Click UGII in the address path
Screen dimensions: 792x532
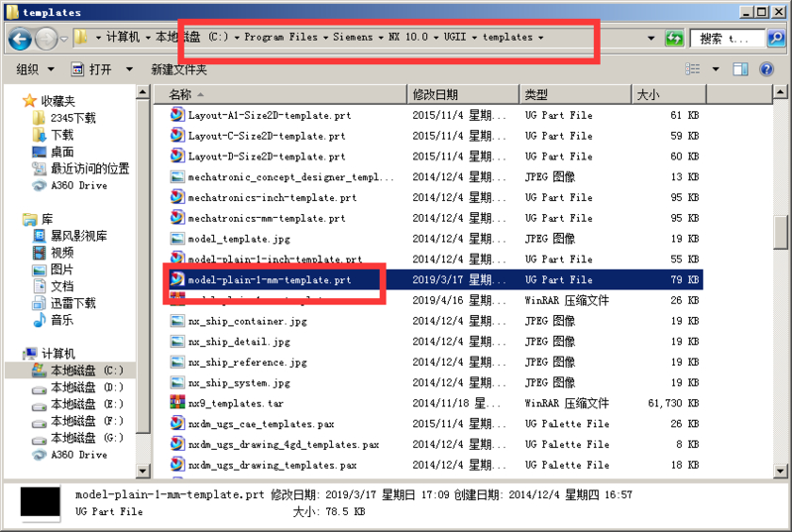[455, 37]
